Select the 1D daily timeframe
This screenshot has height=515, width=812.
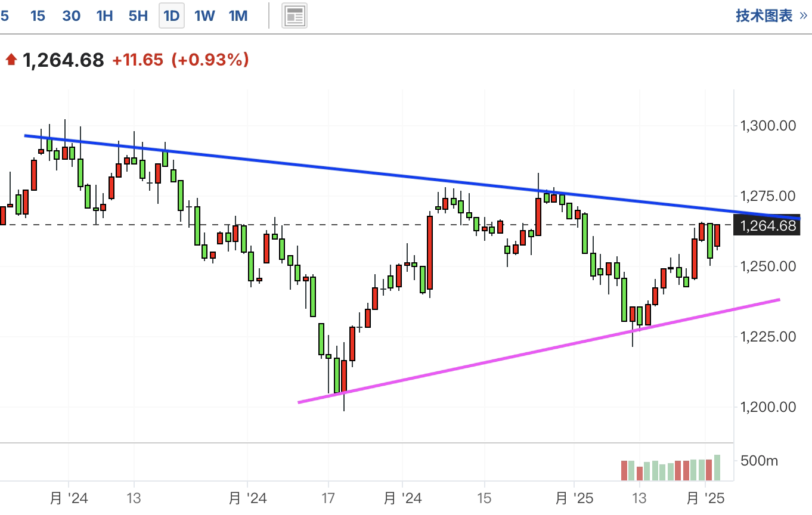(172, 15)
